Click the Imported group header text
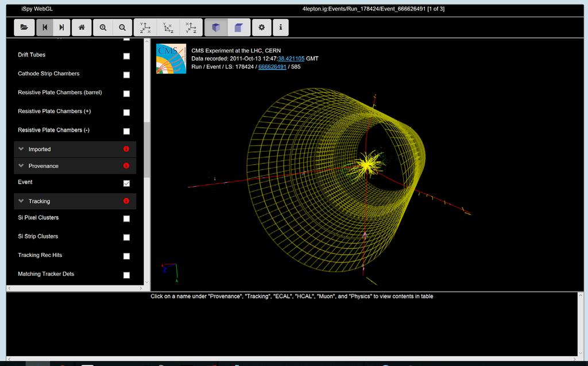Screen dimensions: 588x366 tap(40, 149)
